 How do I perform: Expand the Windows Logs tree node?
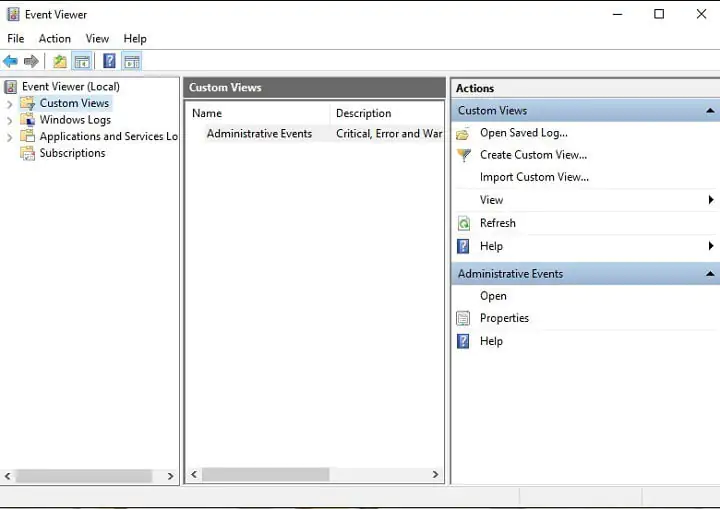[x=10, y=120]
